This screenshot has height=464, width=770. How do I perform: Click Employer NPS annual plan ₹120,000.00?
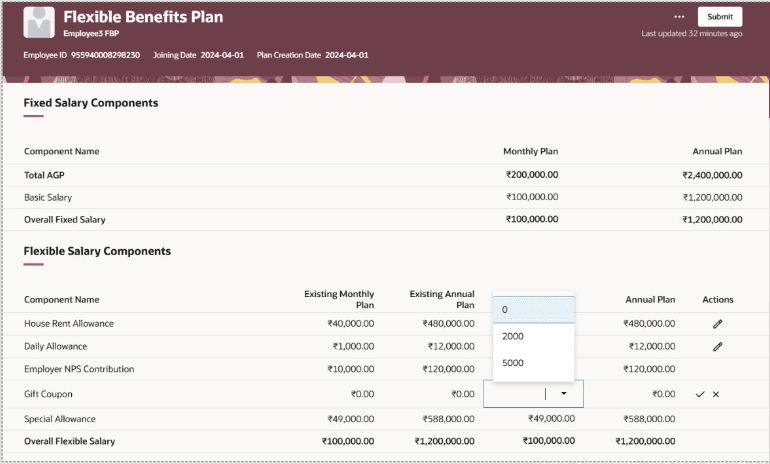point(649,369)
